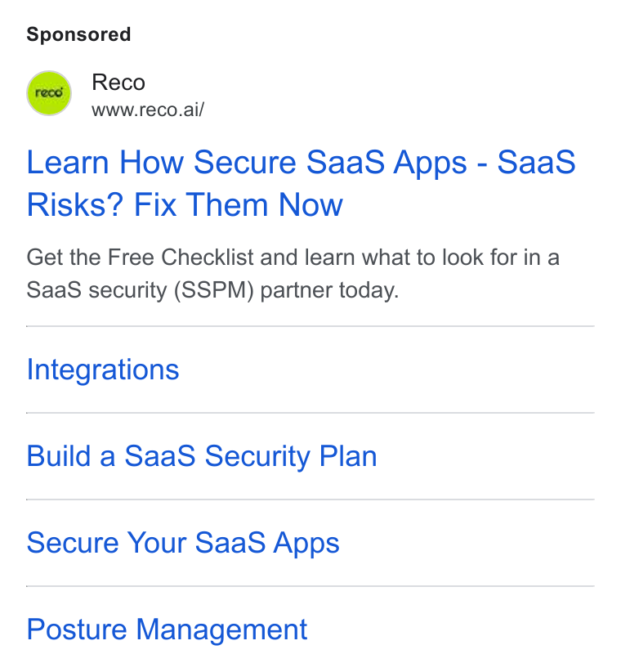Open the main Learn How Secure SaaS Apps headline
Screen dimensions: 621x672
pos(301,183)
